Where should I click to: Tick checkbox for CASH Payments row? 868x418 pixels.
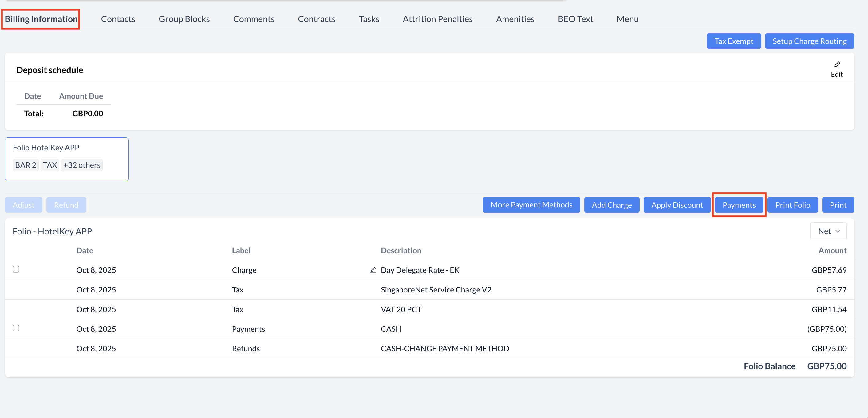[x=16, y=328]
